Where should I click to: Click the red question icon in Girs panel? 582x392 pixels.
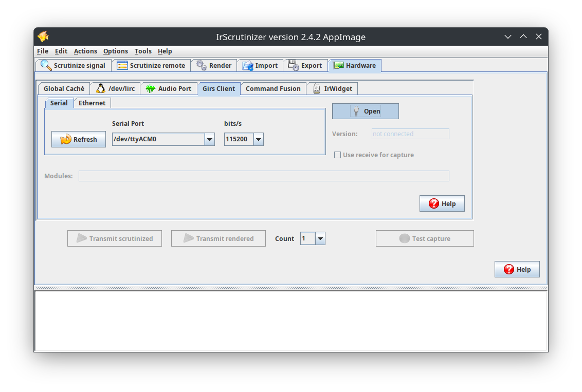(x=434, y=203)
